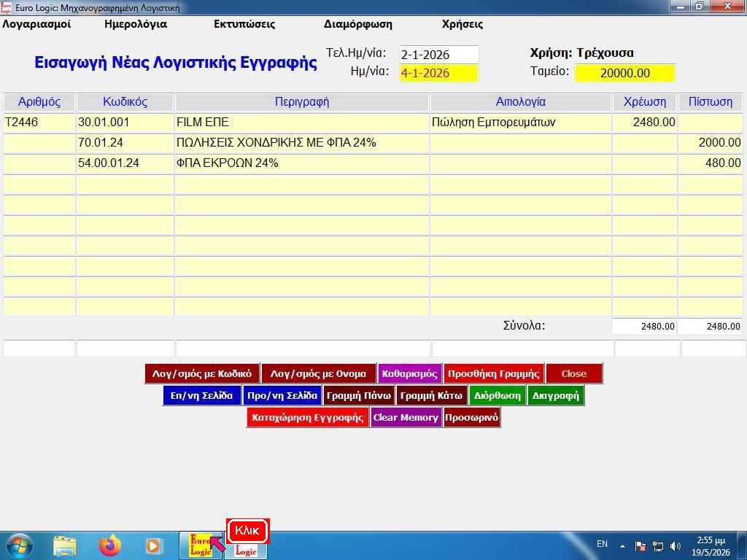Click the Euro Logic taskbar icon
The image size is (747, 560).
click(x=201, y=545)
